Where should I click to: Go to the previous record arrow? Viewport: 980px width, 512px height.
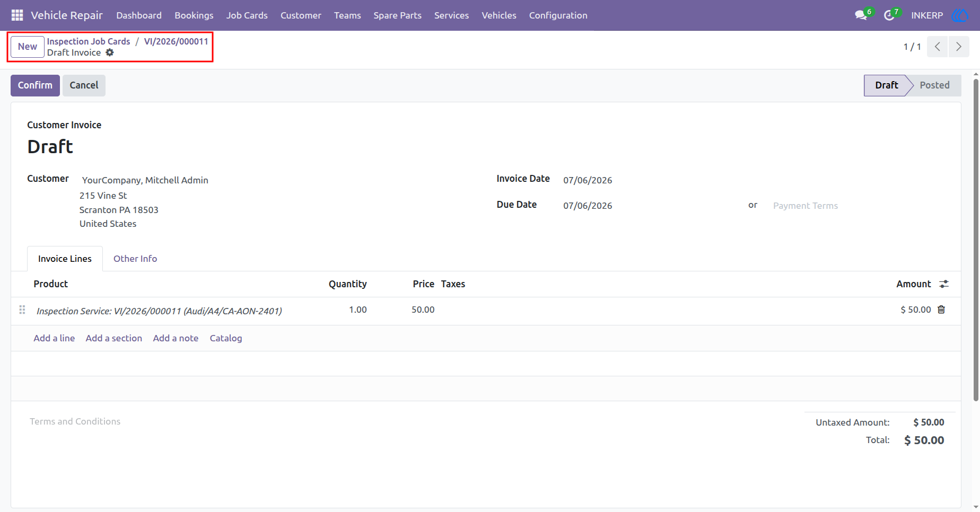(x=938, y=47)
